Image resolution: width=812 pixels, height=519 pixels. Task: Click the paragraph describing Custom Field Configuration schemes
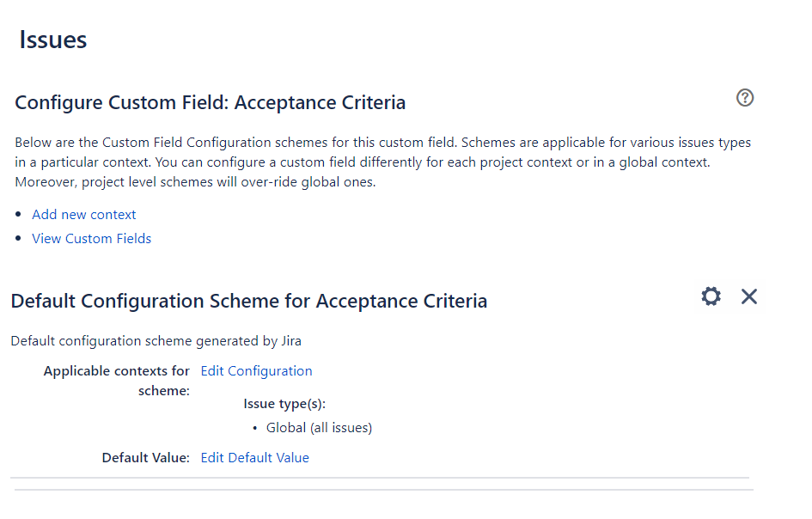click(x=382, y=162)
